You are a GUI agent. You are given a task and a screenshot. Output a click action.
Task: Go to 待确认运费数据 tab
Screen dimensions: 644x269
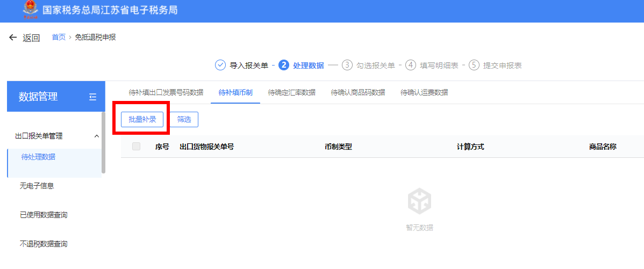[424, 92]
